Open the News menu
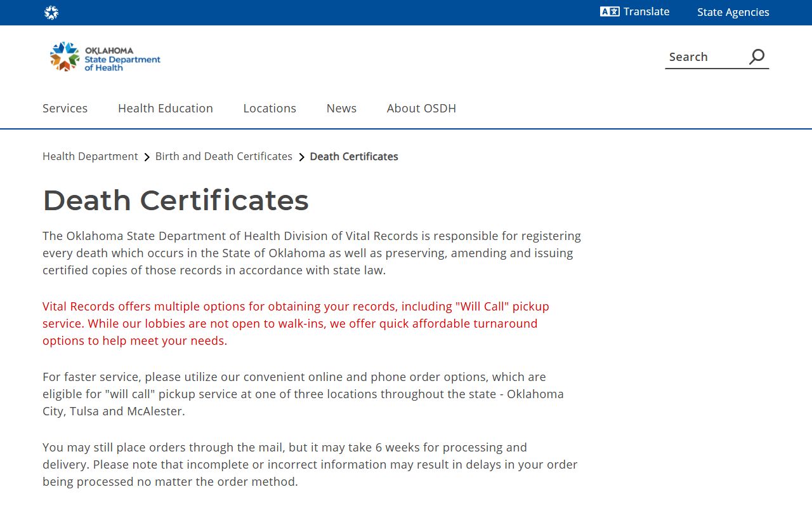 [341, 108]
